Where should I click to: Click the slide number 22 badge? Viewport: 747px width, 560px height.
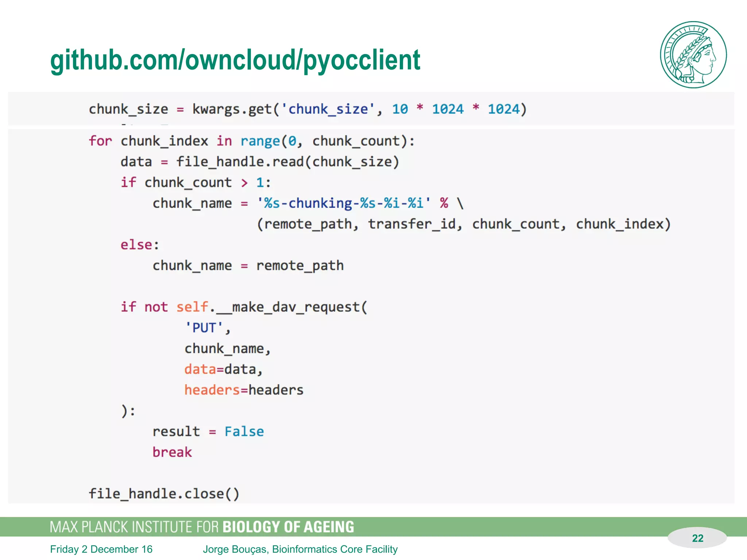click(697, 538)
